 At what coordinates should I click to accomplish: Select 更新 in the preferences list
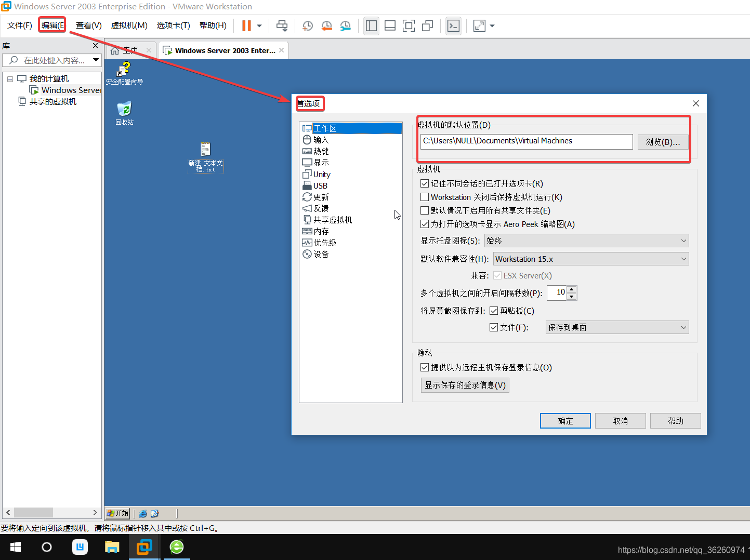(351, 197)
